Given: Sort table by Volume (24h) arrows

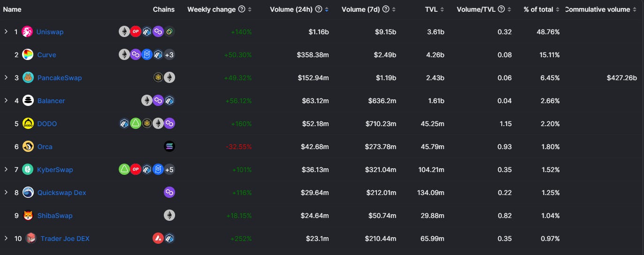Looking at the screenshot, I should [x=327, y=9].
